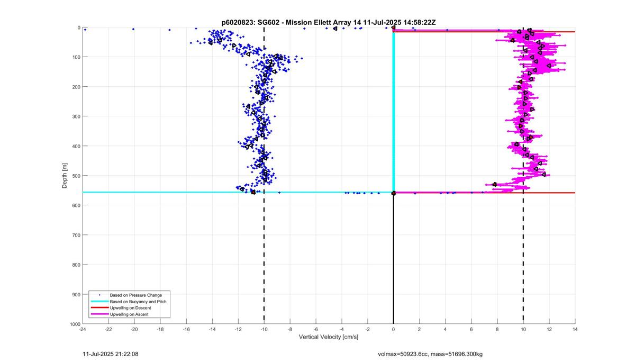Click x-axis tick label '-16'

[186, 329]
